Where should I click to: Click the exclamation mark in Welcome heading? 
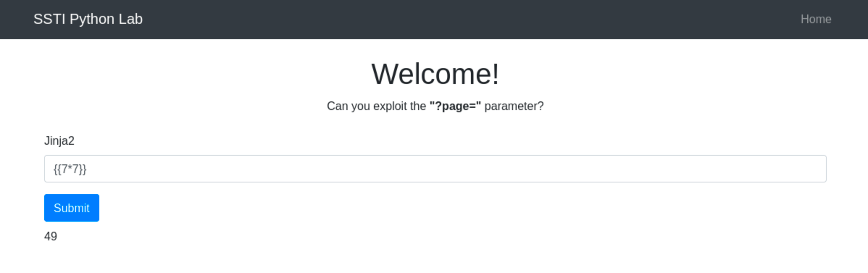(495, 74)
